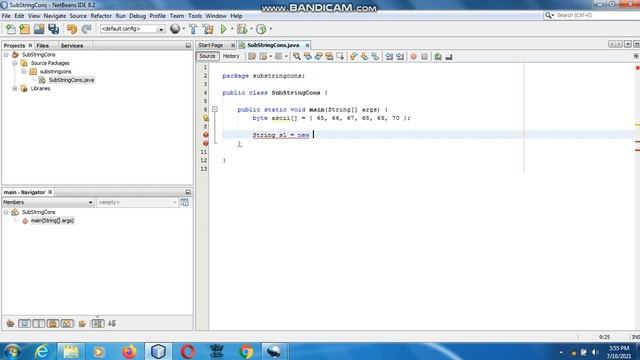Click the Uncomment icon at editor toolbar end

pos(449,57)
